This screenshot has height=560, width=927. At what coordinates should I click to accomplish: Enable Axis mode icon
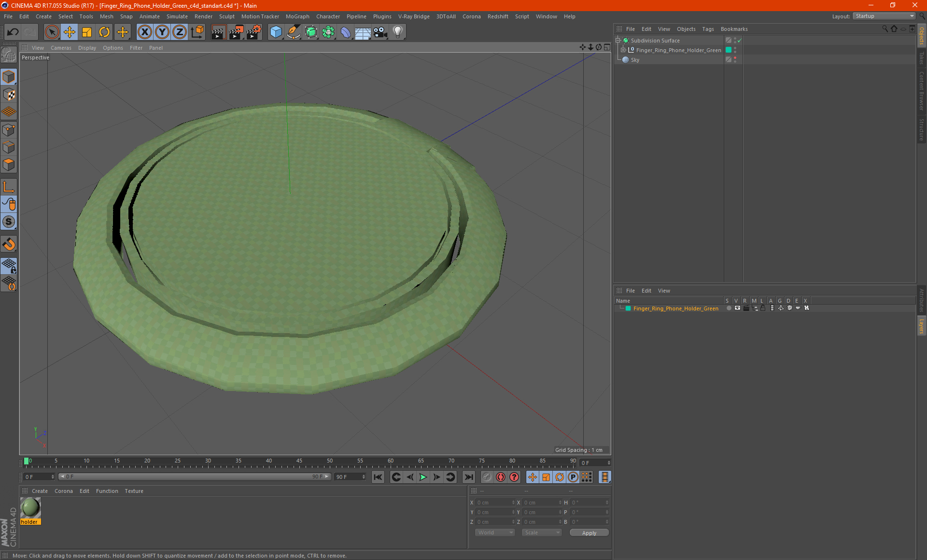[x=9, y=187]
